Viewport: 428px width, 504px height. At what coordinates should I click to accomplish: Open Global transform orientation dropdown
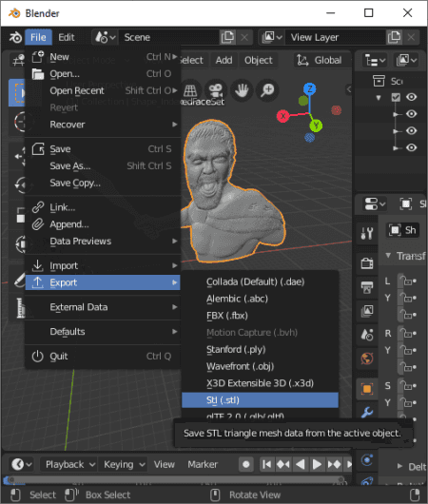pyautogui.click(x=321, y=60)
